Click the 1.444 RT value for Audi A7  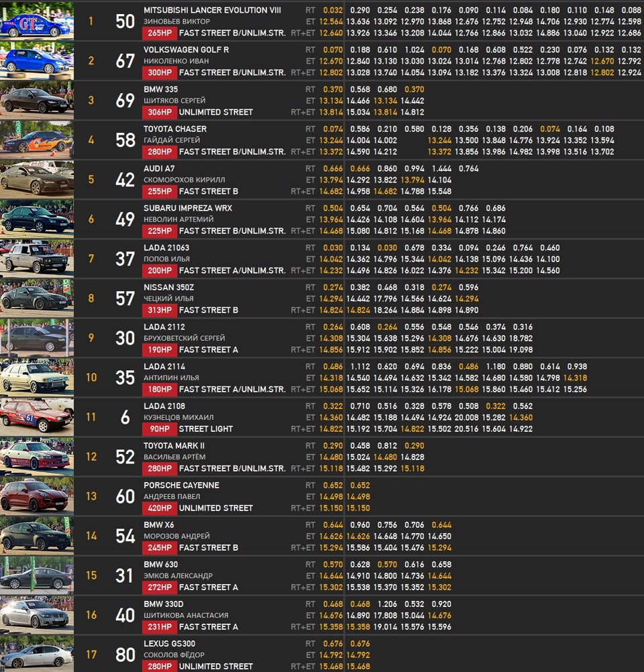click(441, 168)
